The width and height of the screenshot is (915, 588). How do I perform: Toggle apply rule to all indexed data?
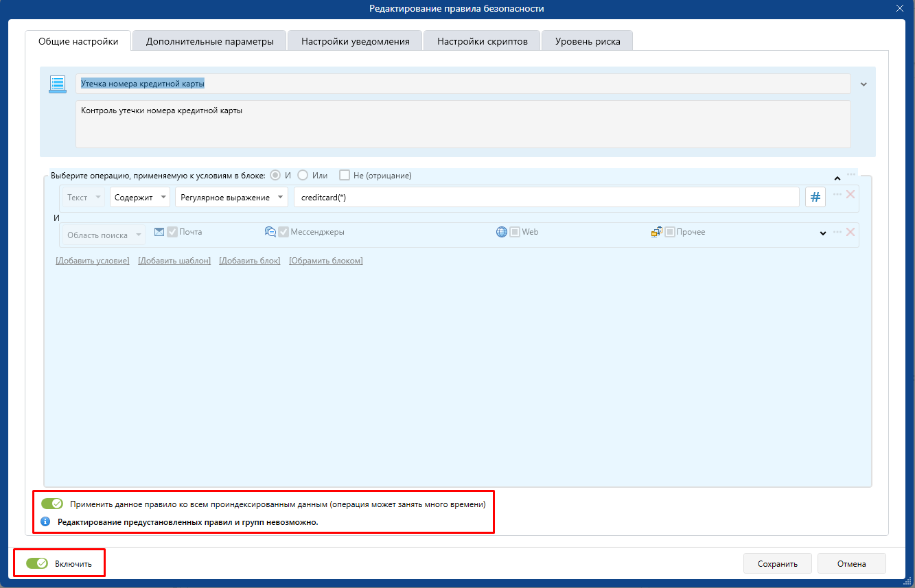click(52, 504)
